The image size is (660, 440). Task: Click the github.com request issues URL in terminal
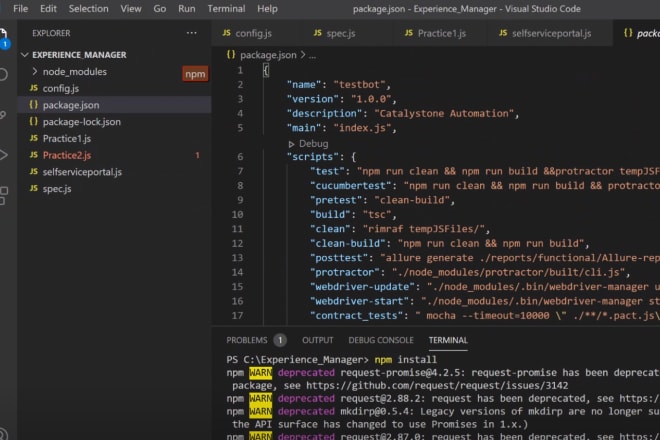pyautogui.click(x=437, y=385)
